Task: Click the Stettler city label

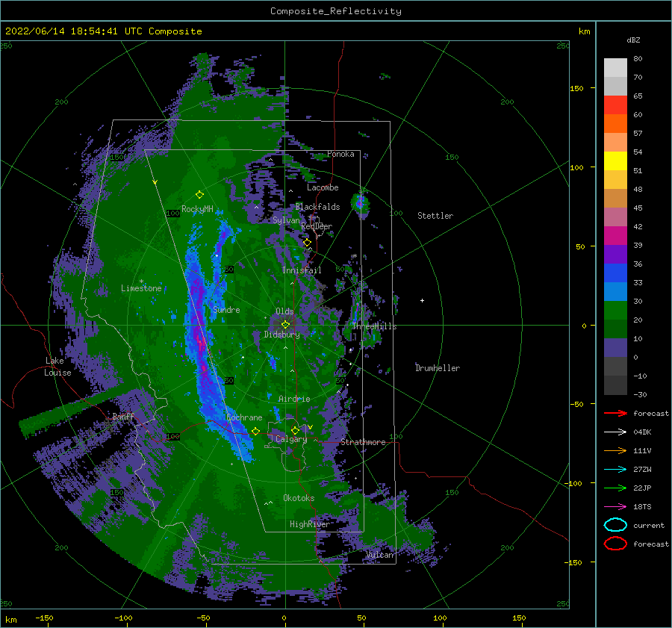Action: (x=435, y=216)
